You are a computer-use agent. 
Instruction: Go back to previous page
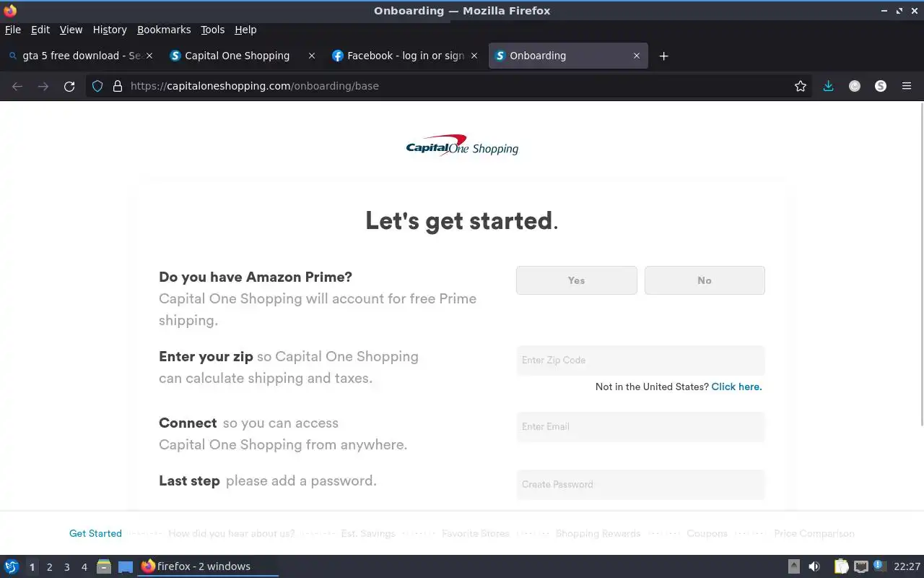coord(17,86)
